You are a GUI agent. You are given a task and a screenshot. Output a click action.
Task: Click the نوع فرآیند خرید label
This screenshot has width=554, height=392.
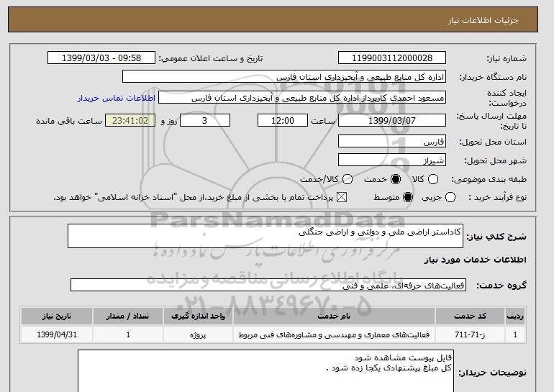coord(497,197)
